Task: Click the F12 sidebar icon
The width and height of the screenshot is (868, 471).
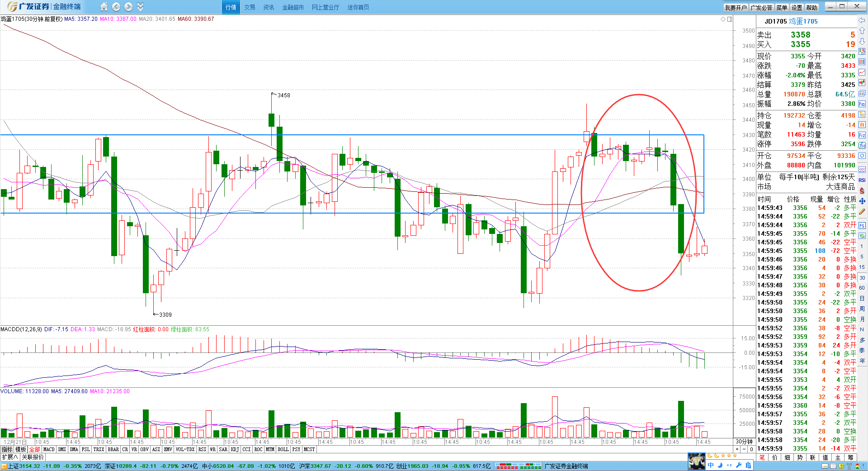Action: pyautogui.click(x=862, y=135)
